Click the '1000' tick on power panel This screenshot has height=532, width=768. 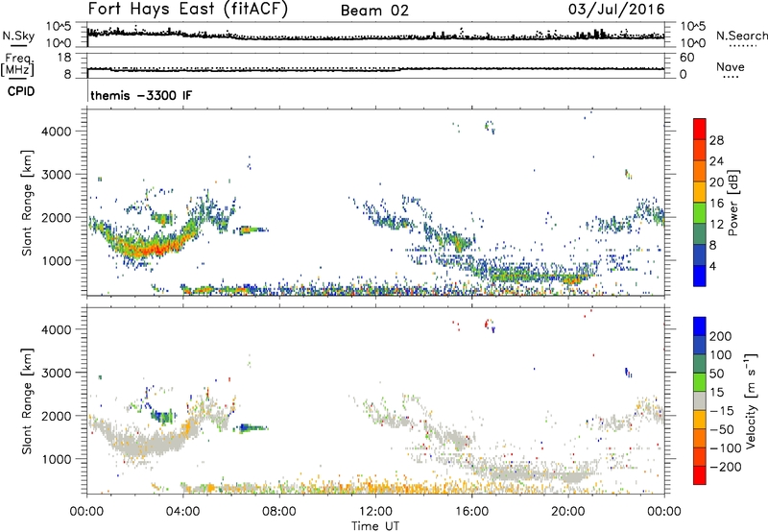pyautogui.click(x=57, y=260)
